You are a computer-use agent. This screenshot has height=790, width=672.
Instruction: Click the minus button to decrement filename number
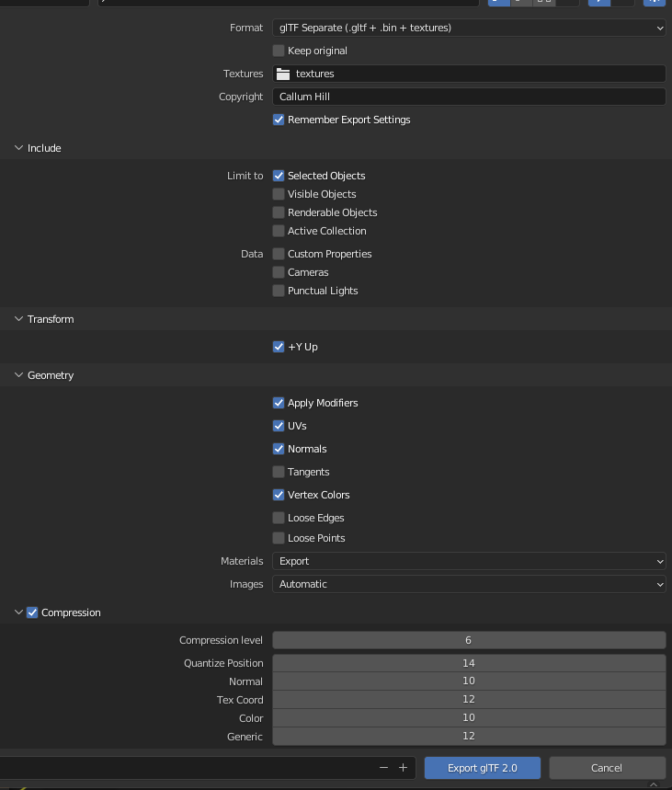(383, 767)
